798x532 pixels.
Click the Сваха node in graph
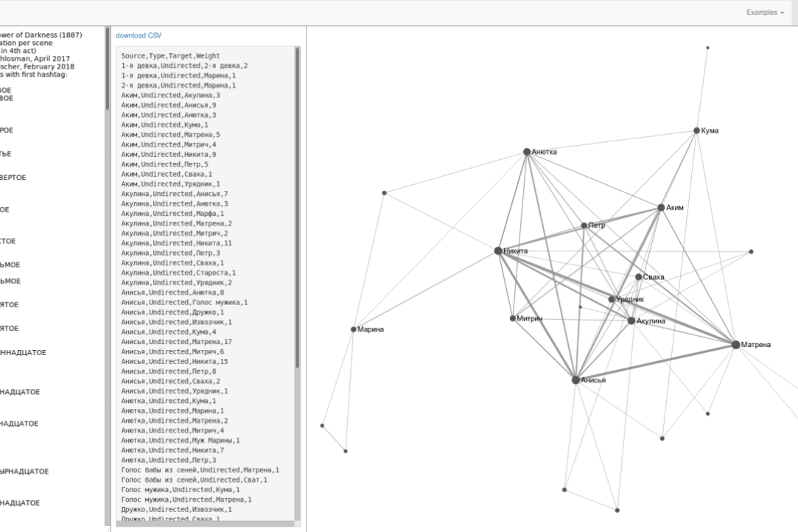pyautogui.click(x=639, y=277)
